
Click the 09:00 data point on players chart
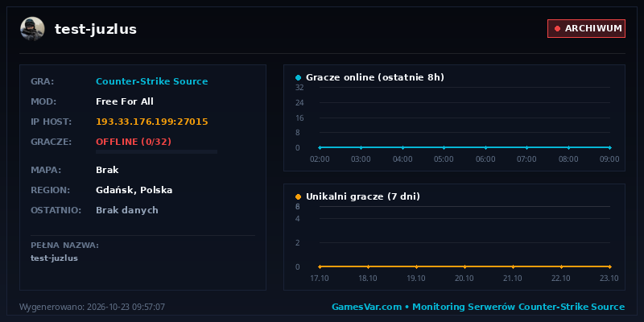point(610,147)
